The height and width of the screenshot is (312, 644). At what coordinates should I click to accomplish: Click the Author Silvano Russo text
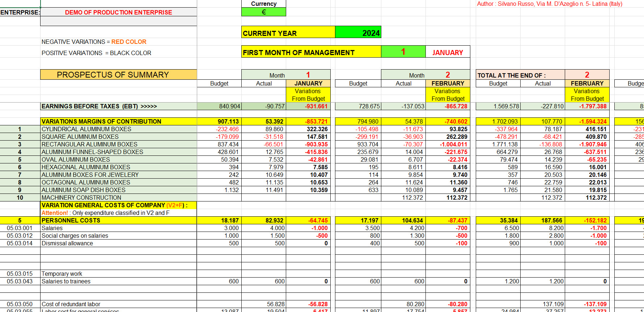point(549,4)
